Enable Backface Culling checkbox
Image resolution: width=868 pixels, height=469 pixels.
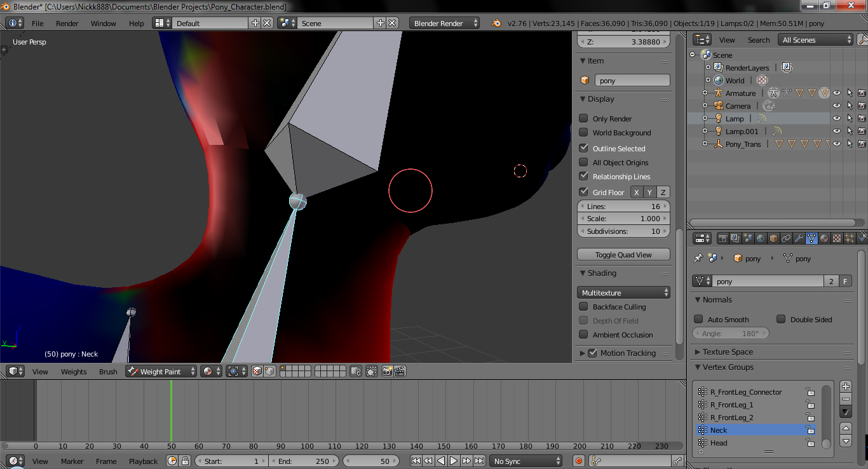coord(583,306)
